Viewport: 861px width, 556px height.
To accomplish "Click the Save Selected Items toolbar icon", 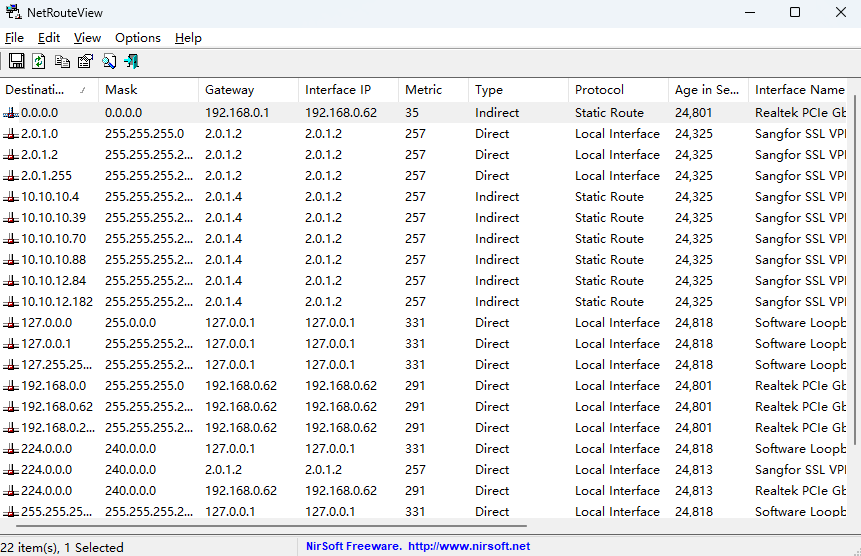I will pos(16,62).
